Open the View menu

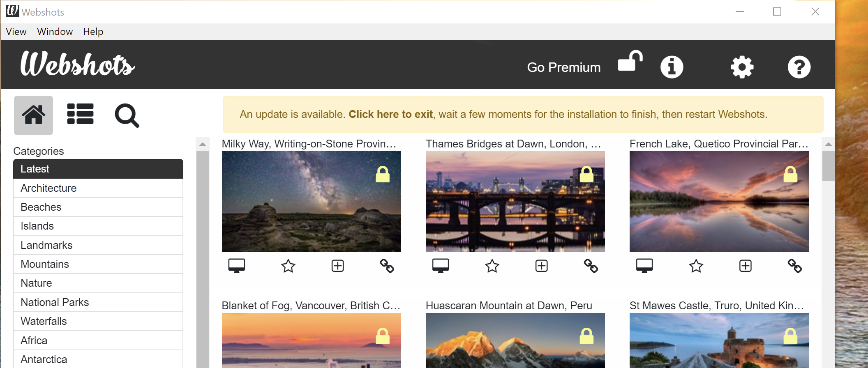point(16,32)
